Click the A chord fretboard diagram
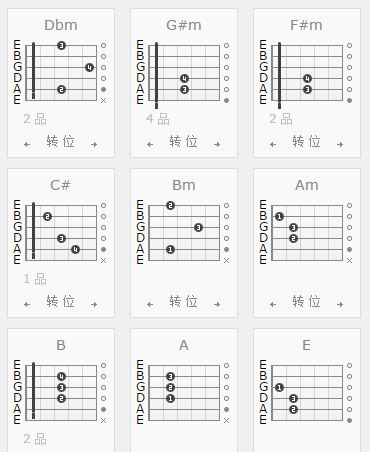This screenshot has width=370, height=452. coord(184,393)
